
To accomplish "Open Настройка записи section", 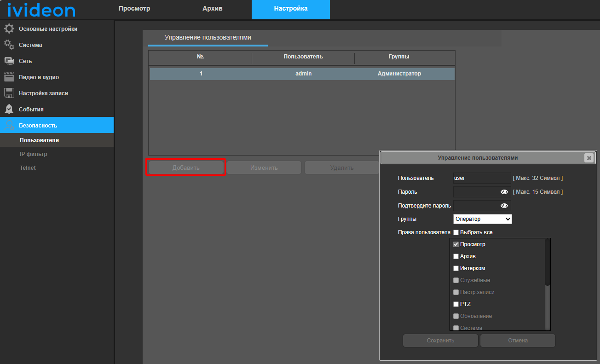I will (x=57, y=93).
